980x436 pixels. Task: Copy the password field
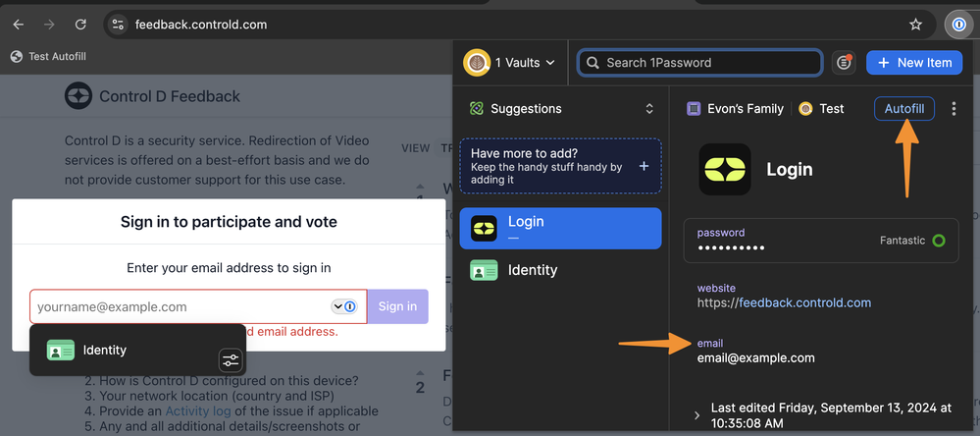pos(821,241)
